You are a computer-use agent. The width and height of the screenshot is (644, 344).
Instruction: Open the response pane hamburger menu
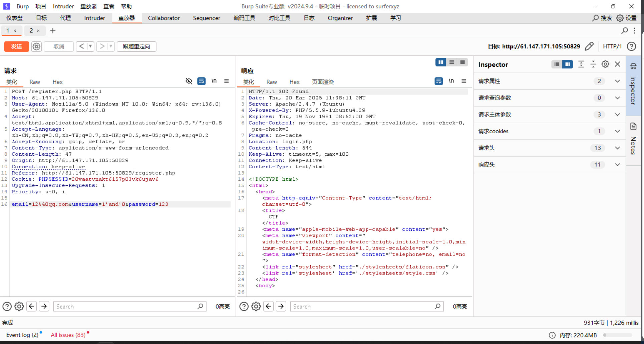click(x=464, y=81)
